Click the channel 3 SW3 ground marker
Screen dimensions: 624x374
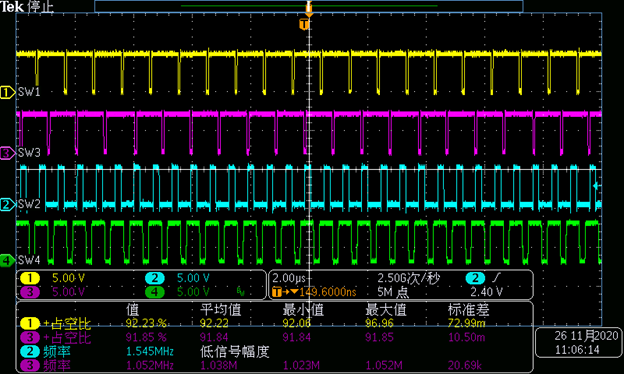[x=7, y=153]
